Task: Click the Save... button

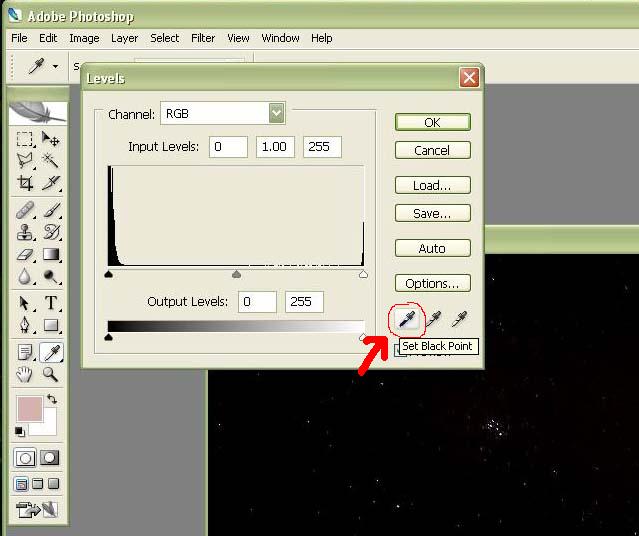Action: tap(432, 213)
